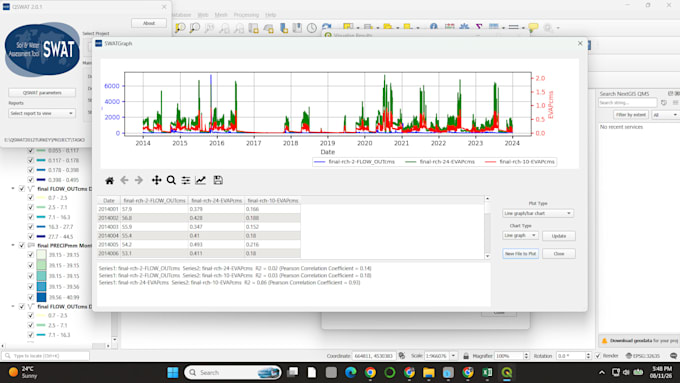This screenshot has width=680, height=383.
Task: Uncheck the 27.7 - 44.5 legend class
Action: [30, 236]
